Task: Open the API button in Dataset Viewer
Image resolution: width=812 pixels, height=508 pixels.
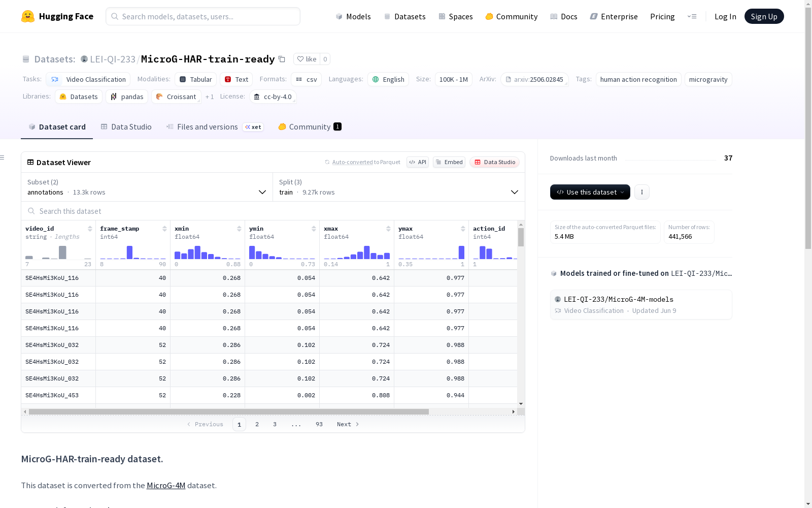Action: 418,162
